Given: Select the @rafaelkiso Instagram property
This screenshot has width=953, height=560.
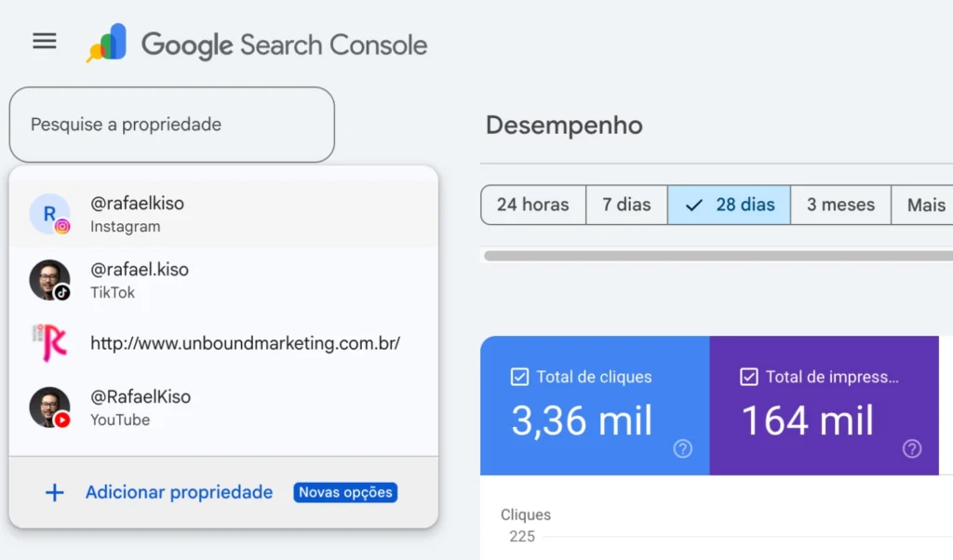Looking at the screenshot, I should [x=223, y=214].
